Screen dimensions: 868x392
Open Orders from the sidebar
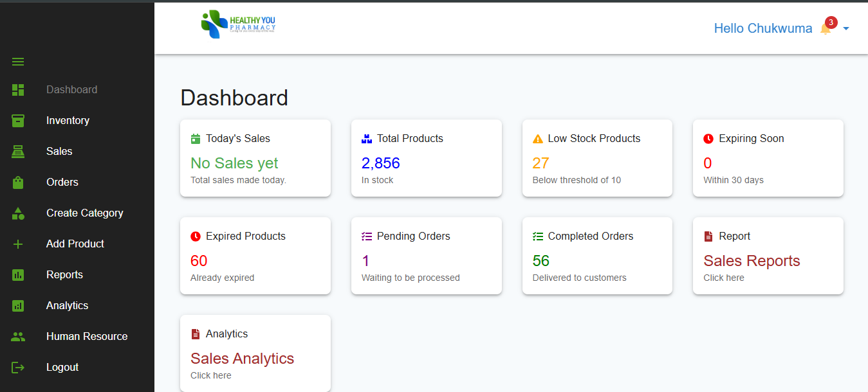(x=62, y=183)
